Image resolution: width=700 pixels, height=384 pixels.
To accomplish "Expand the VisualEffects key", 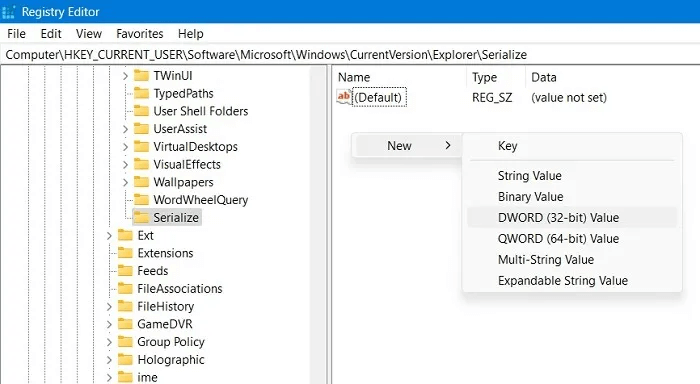I will [x=125, y=165].
